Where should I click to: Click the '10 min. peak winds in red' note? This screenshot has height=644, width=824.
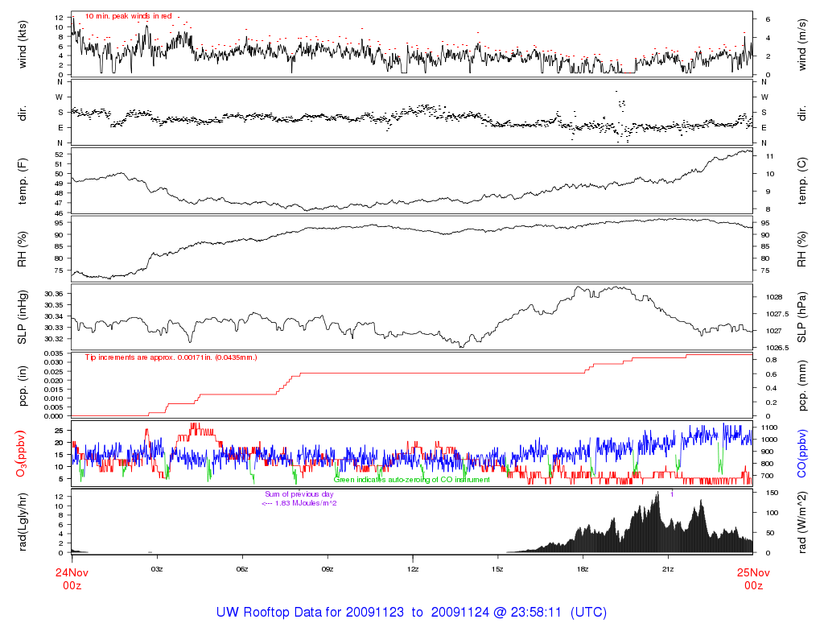(x=129, y=16)
